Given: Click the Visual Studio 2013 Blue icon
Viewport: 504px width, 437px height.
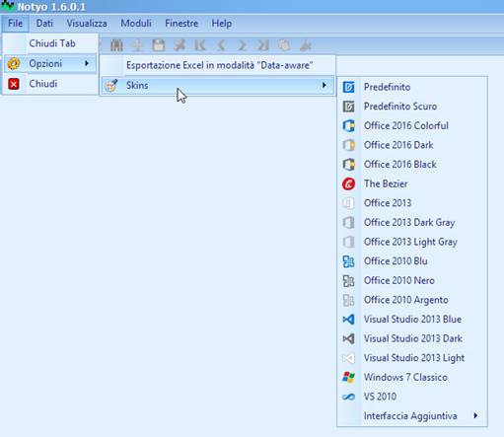Looking at the screenshot, I should [348, 320].
